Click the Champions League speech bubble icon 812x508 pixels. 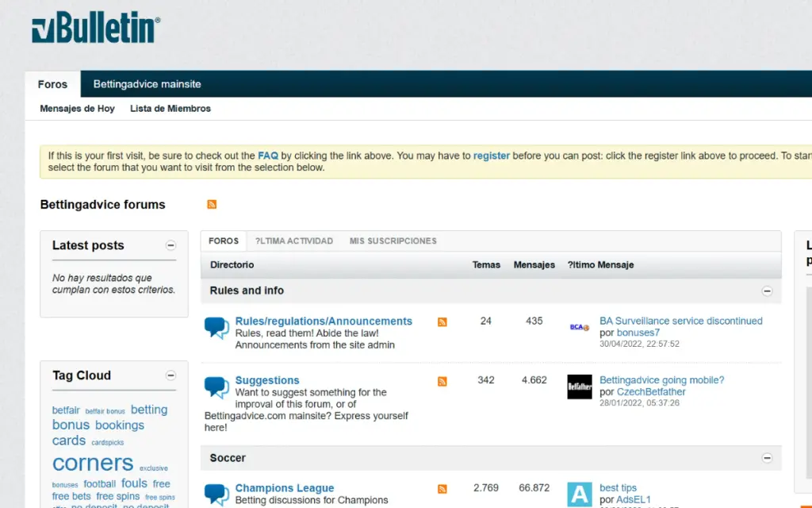(216, 495)
